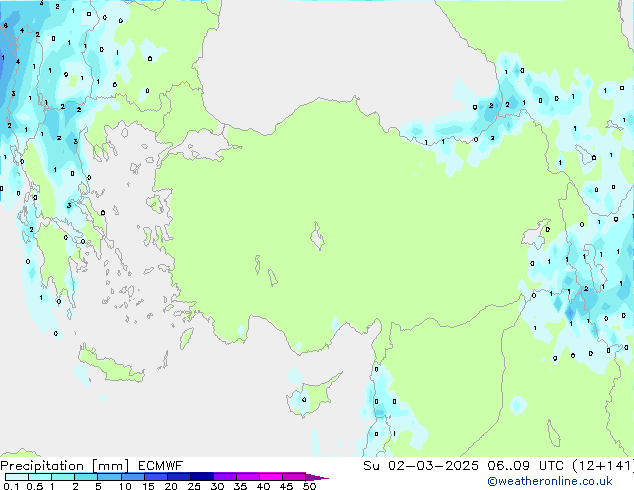
Task: Click the "Su" weekday label
Action: click(371, 466)
